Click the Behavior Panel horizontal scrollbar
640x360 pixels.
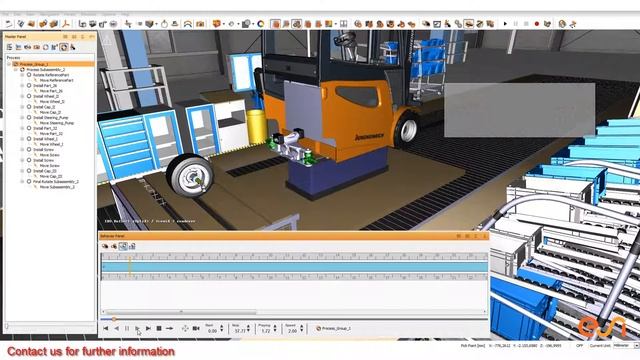pos(181,312)
